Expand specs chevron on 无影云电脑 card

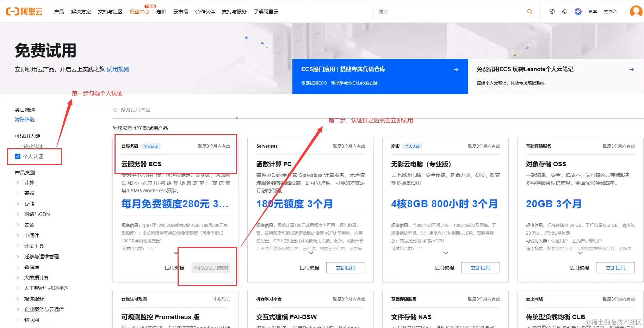(445, 253)
